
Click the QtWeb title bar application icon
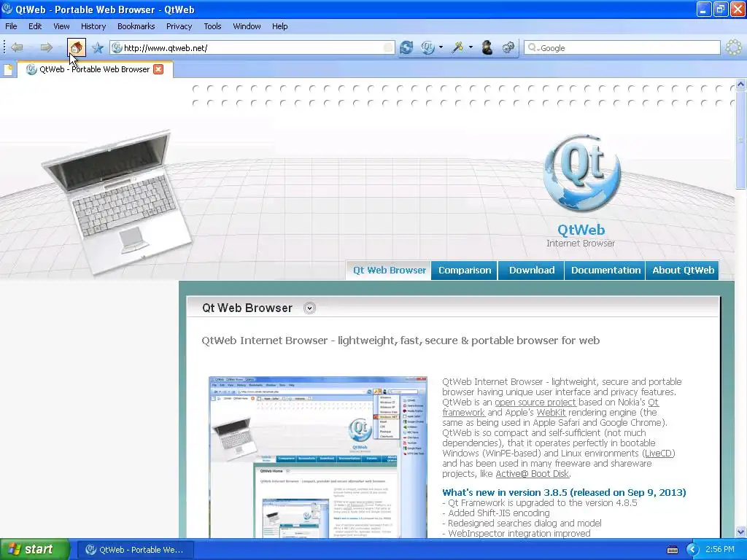tap(7, 9)
